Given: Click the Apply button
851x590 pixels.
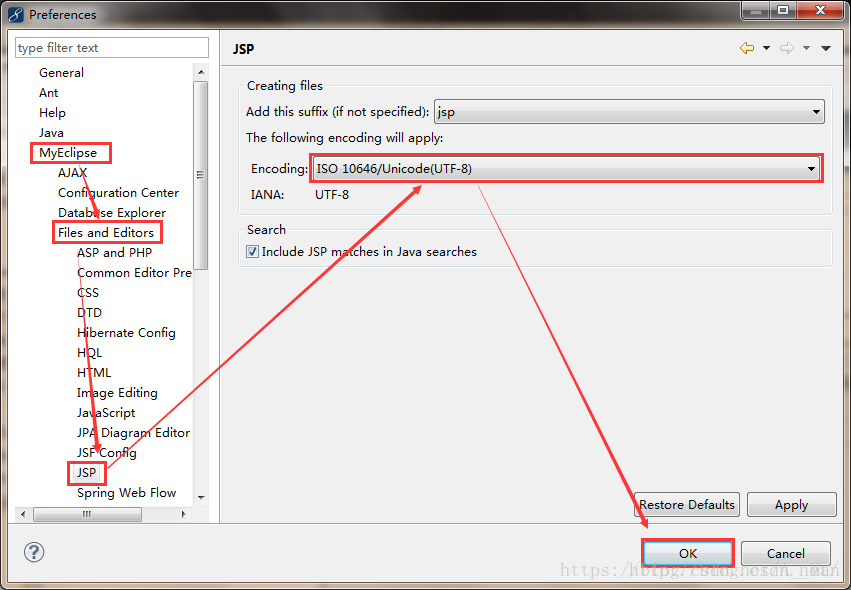Looking at the screenshot, I should [x=791, y=505].
